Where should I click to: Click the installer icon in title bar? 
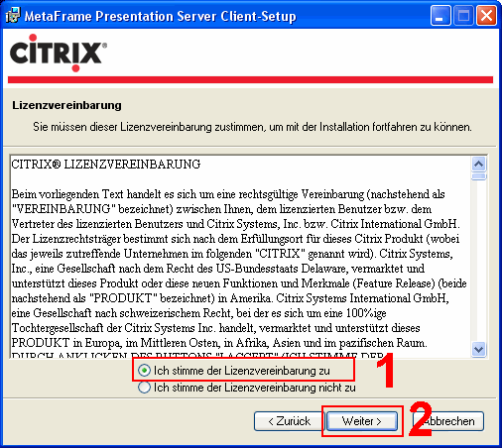tap(13, 15)
